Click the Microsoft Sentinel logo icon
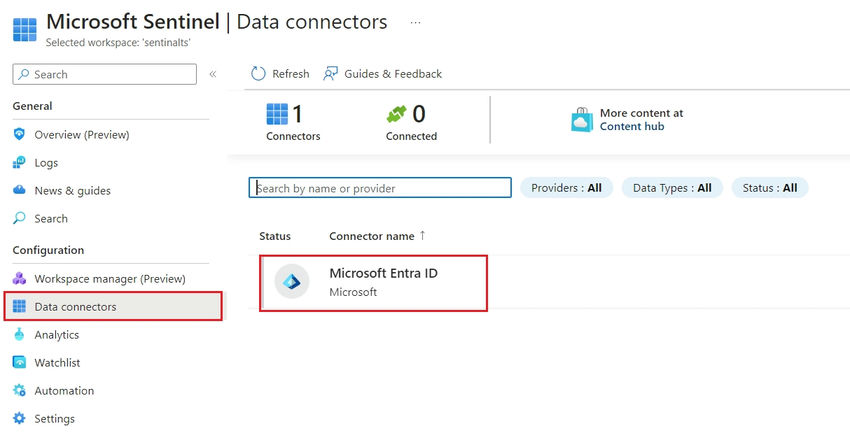The width and height of the screenshot is (850, 440). (24, 28)
